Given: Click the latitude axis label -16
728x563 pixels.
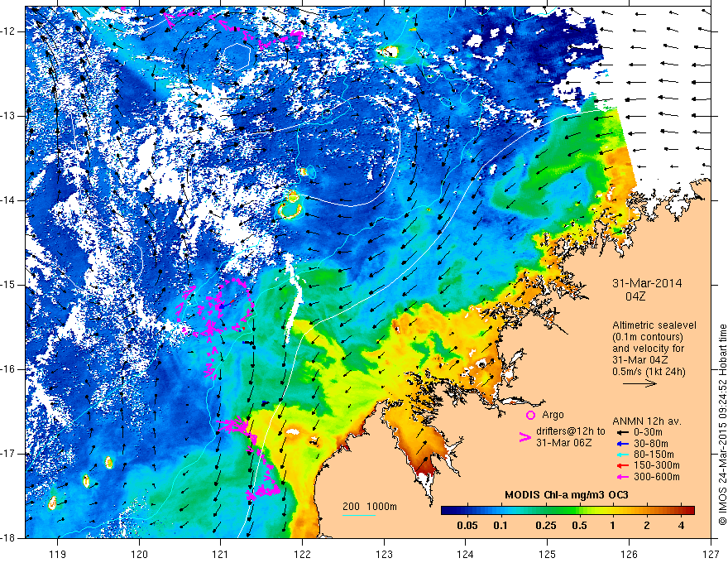Looking at the screenshot, I should point(8,369).
